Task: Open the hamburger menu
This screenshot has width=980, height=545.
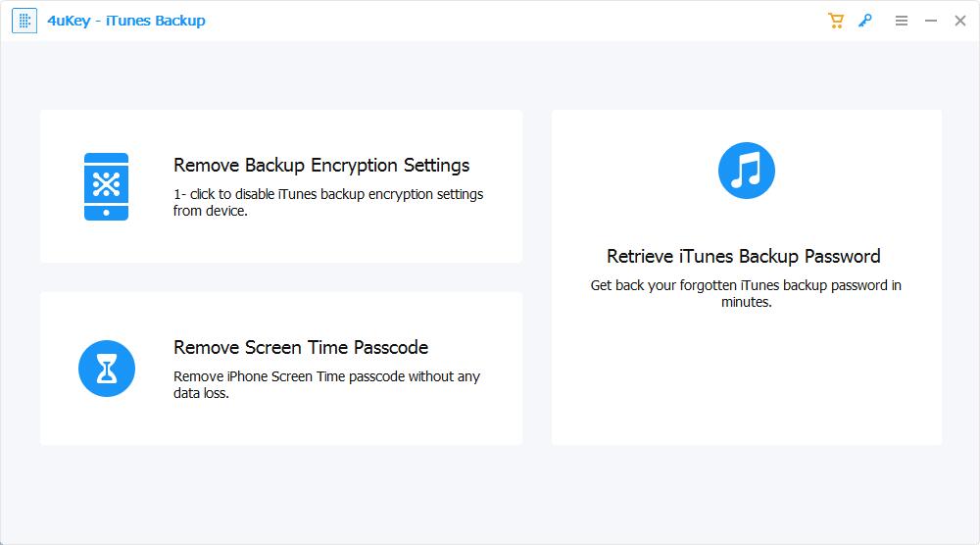Action: tap(902, 21)
